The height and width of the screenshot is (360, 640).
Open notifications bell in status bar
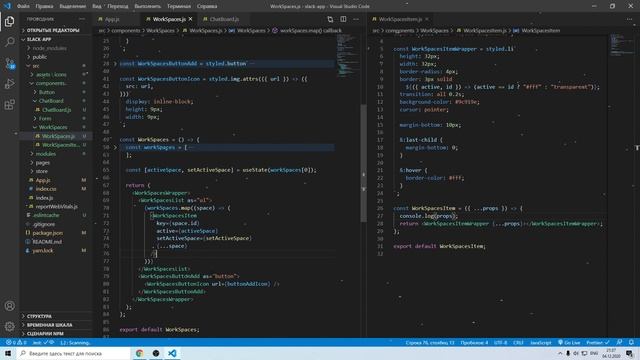pos(631,342)
